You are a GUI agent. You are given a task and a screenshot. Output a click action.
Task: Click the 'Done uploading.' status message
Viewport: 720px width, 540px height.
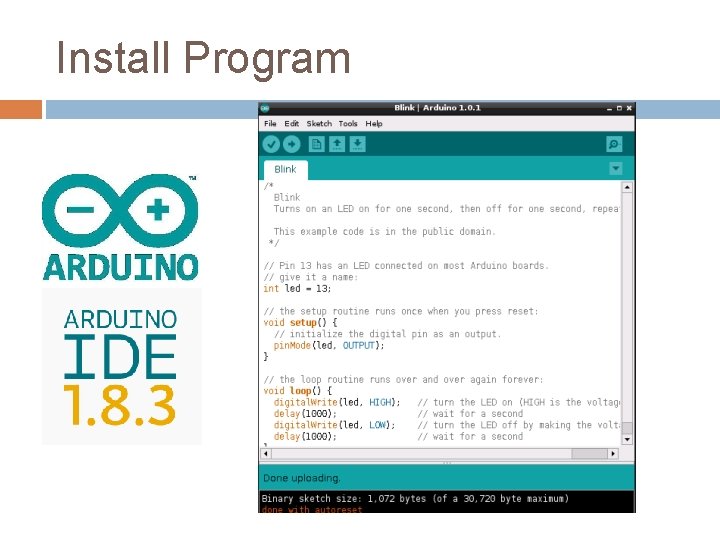tap(302, 478)
